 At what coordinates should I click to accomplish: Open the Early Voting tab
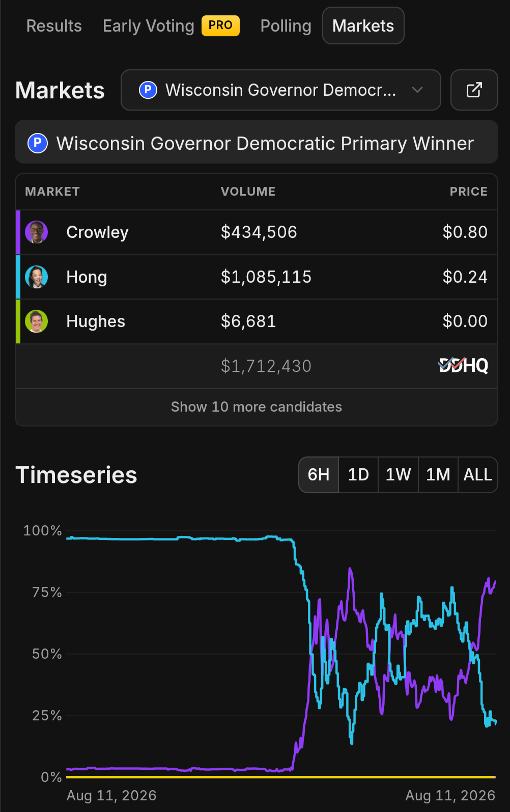click(149, 25)
